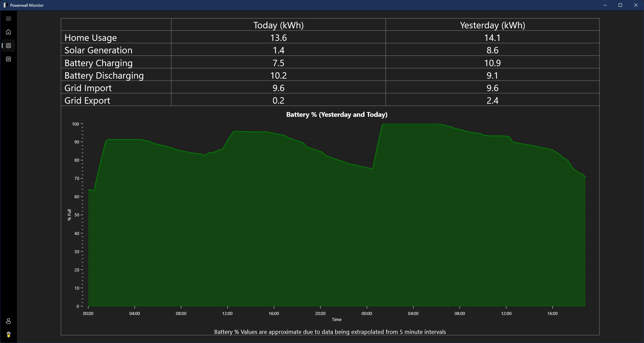
Task: Click the Today (kWh) column header
Action: pos(278,25)
